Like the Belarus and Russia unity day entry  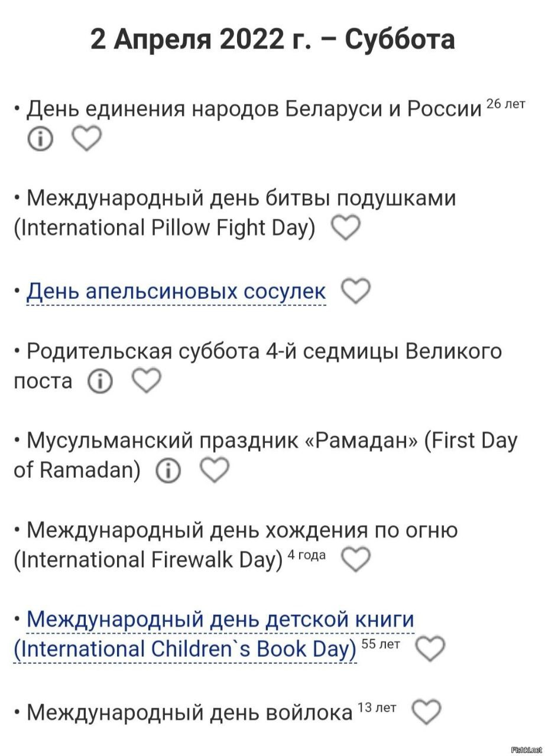point(86,139)
